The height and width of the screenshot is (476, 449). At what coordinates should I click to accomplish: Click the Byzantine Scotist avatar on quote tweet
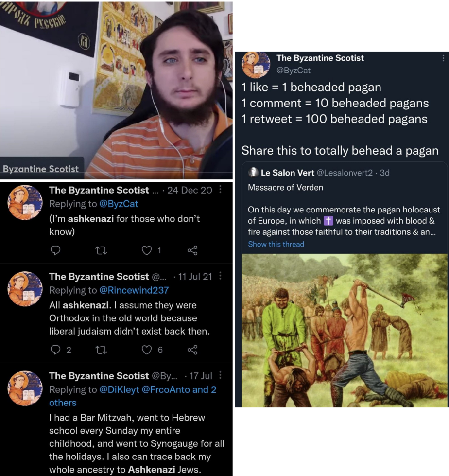coord(256,65)
